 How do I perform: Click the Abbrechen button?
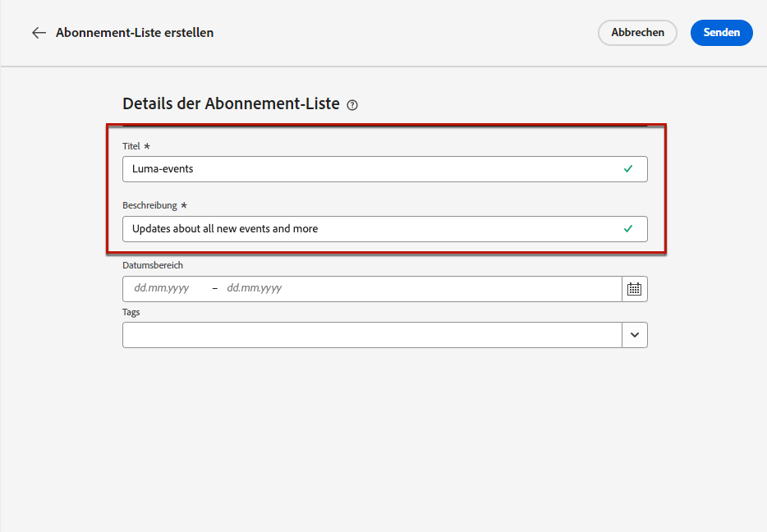pos(637,33)
